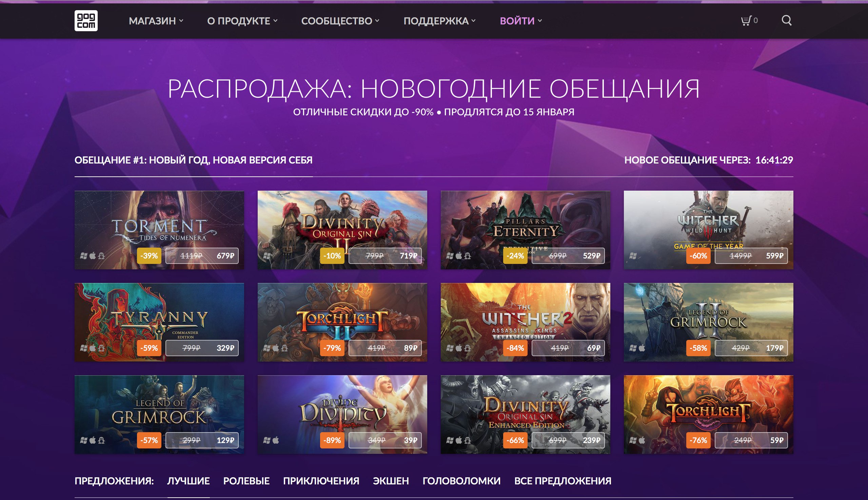Click Apple icon on Torment card

(92, 255)
